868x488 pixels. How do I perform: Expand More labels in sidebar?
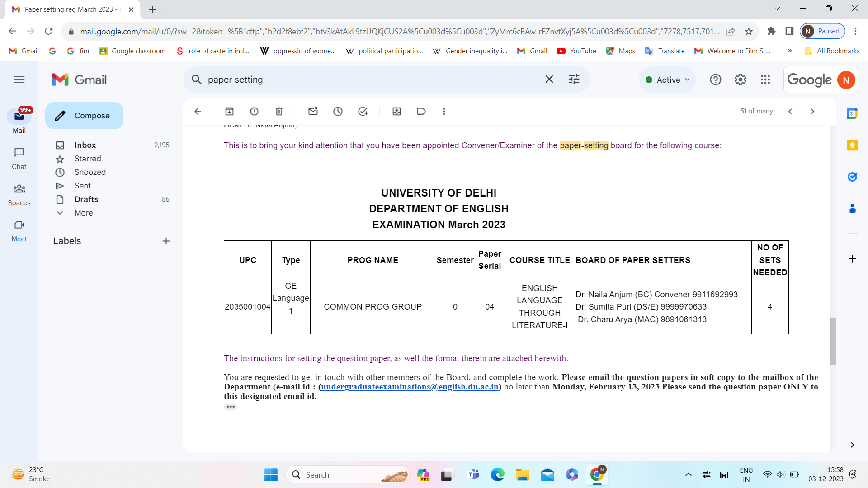[x=84, y=213]
